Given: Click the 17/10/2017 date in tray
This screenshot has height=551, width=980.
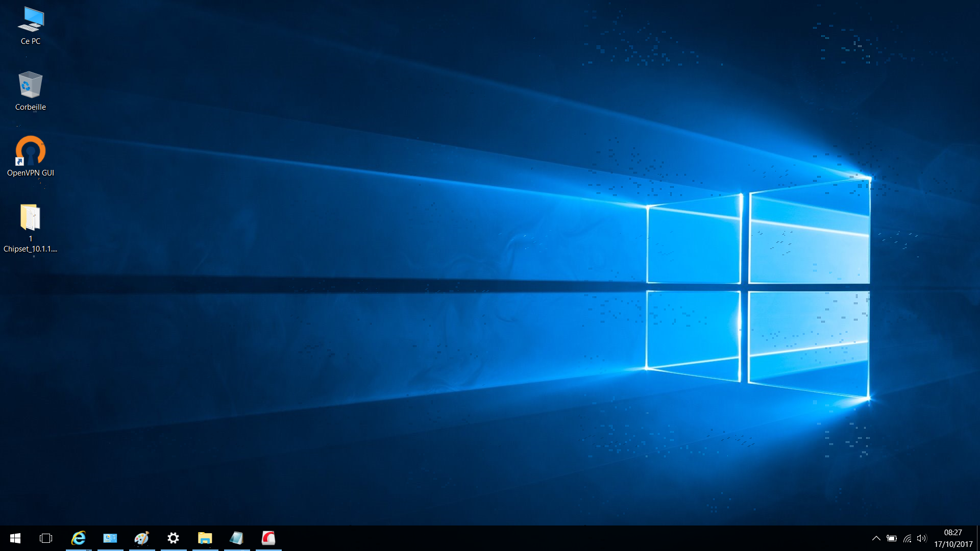Looking at the screenshot, I should tap(953, 544).
